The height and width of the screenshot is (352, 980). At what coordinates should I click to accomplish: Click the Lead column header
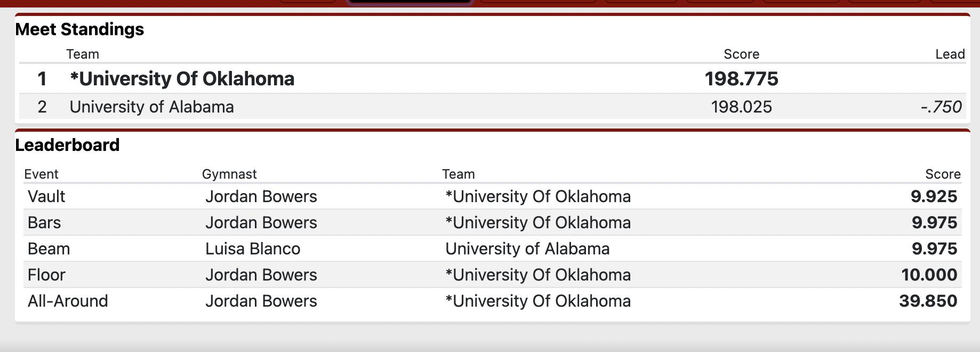click(950, 54)
